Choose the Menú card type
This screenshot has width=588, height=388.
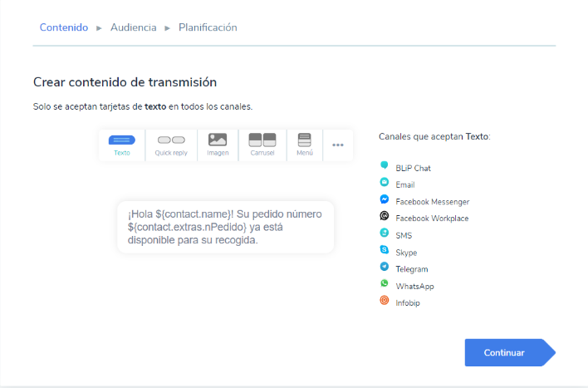tap(305, 145)
